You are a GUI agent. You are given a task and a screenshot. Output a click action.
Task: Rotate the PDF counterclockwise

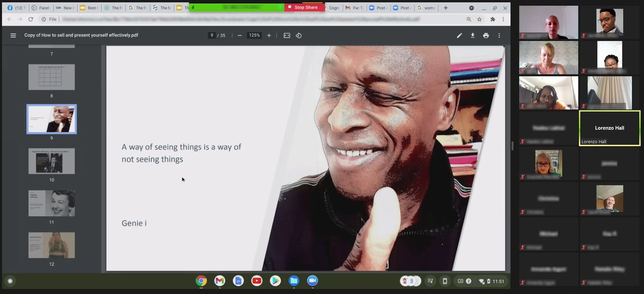[299, 35]
